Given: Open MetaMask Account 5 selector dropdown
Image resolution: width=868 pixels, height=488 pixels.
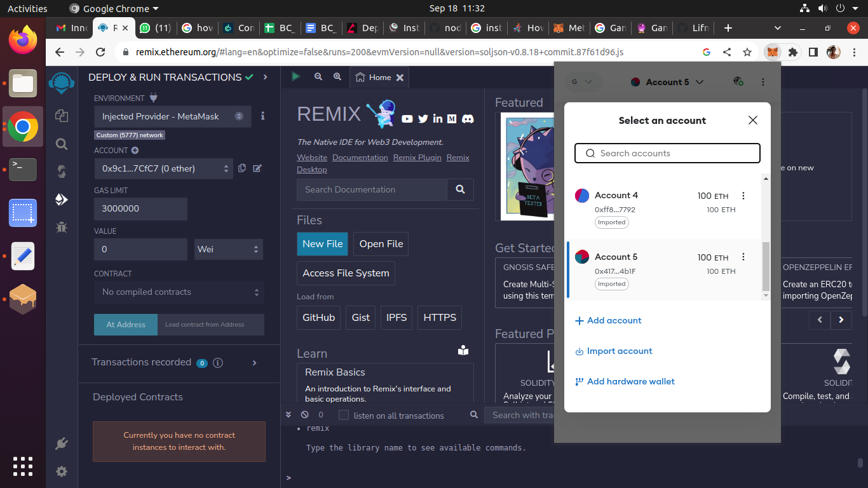Looking at the screenshot, I should 667,82.
